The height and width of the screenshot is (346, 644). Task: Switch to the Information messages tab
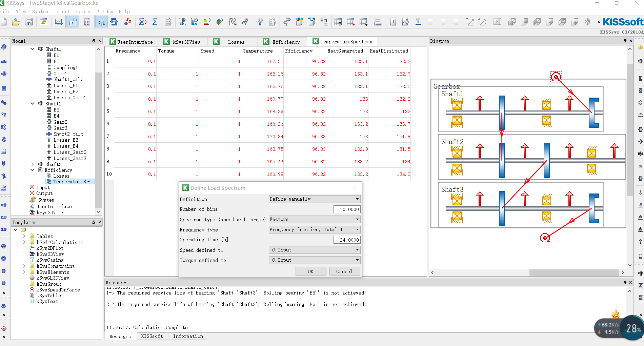[x=188, y=336]
